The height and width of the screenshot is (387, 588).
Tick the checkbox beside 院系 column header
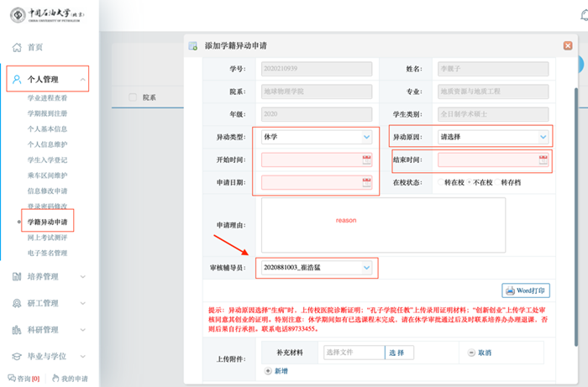133,97
